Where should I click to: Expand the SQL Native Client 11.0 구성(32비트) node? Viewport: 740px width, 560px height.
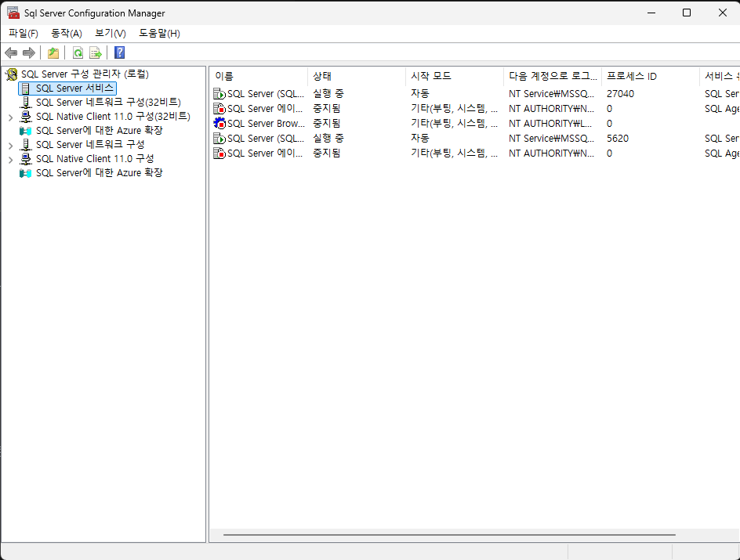(10, 117)
